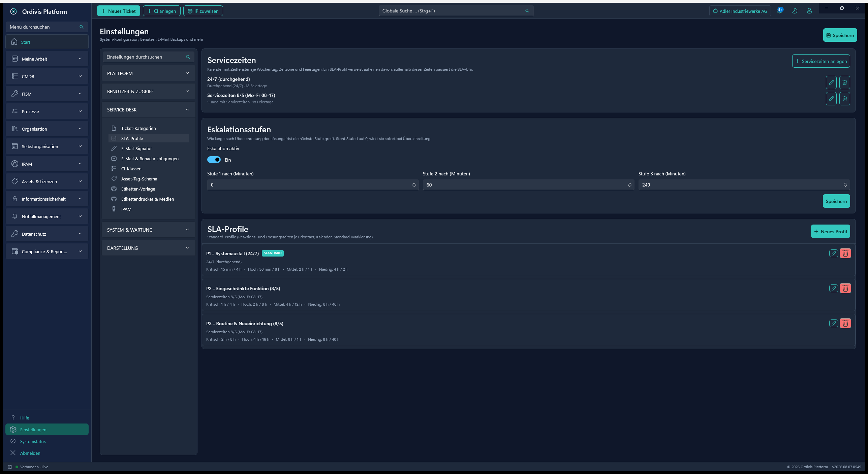The image size is (868, 474).
Task: Delete the 24/7 (durchgehend) service calendar
Action: pyautogui.click(x=845, y=82)
